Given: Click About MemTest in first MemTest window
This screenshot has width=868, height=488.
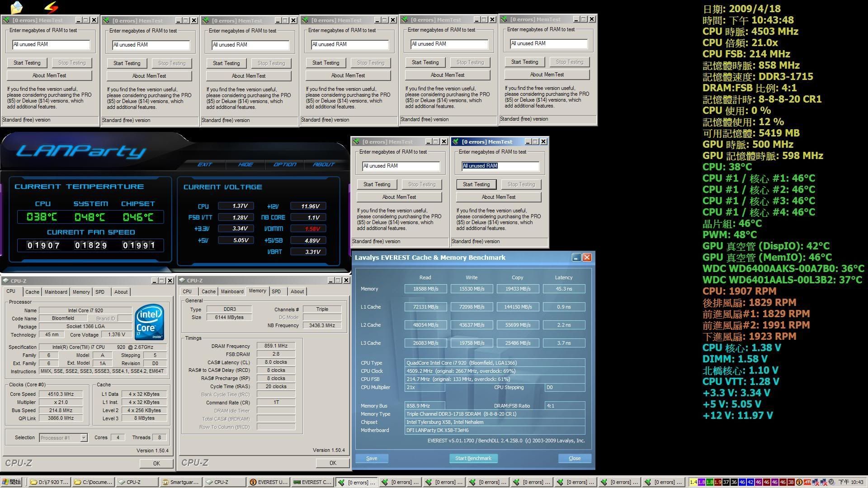Looking at the screenshot, I should (x=49, y=75).
